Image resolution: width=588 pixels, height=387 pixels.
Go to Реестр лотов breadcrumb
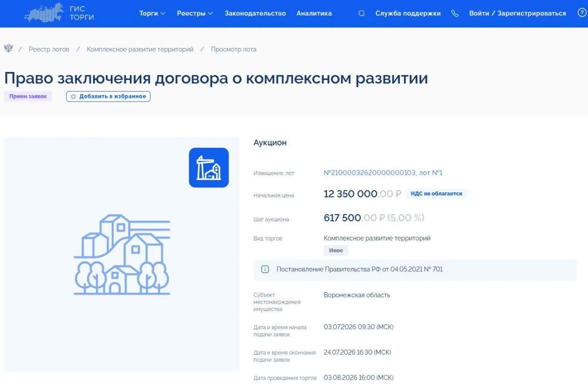point(49,49)
